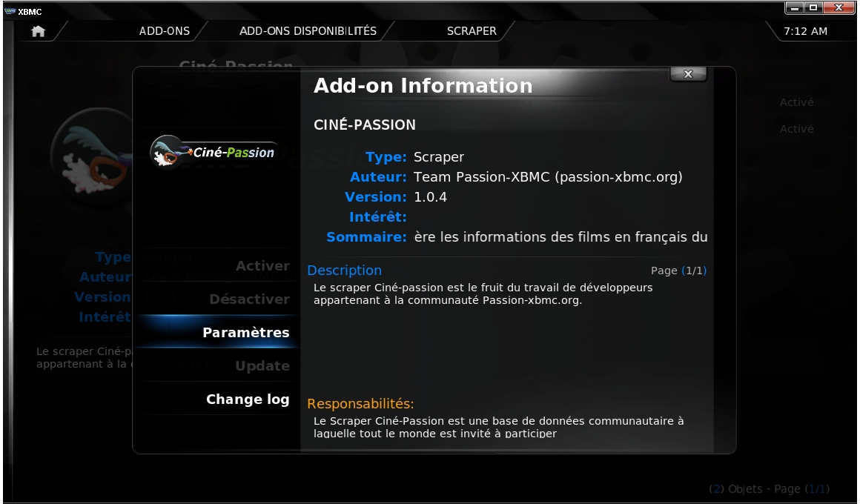The height and width of the screenshot is (504, 860).
Task: Click the 7:12 AM clock
Action: point(805,31)
